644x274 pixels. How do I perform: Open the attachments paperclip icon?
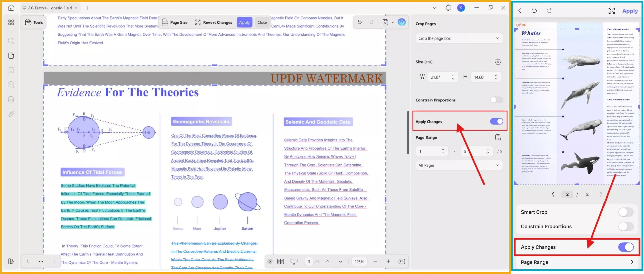[x=11, y=114]
